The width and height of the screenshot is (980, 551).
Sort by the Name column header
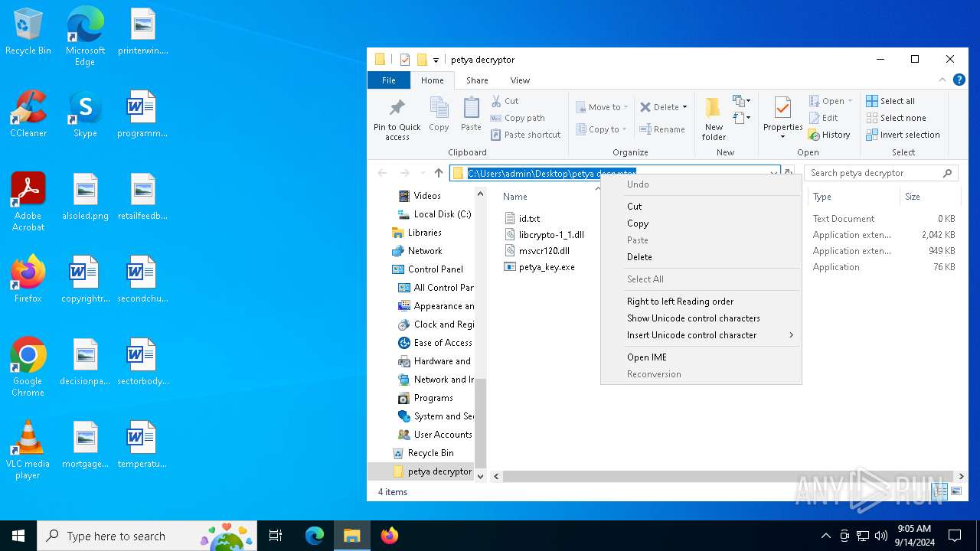[515, 197]
